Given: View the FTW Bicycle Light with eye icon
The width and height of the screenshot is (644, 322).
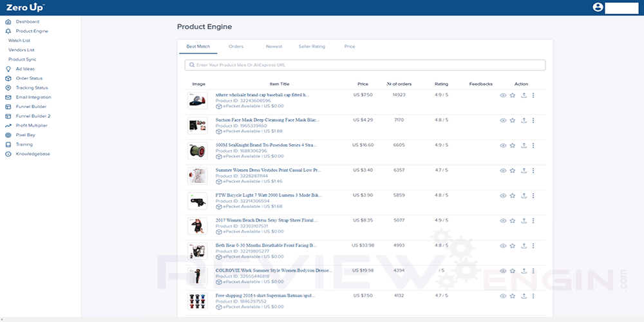Looking at the screenshot, I should point(503,196).
